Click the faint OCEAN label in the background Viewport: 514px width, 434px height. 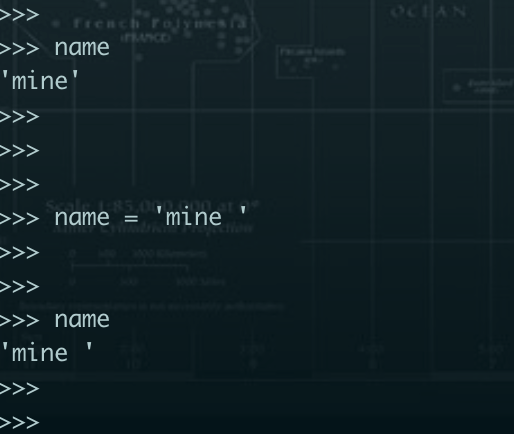tap(428, 12)
